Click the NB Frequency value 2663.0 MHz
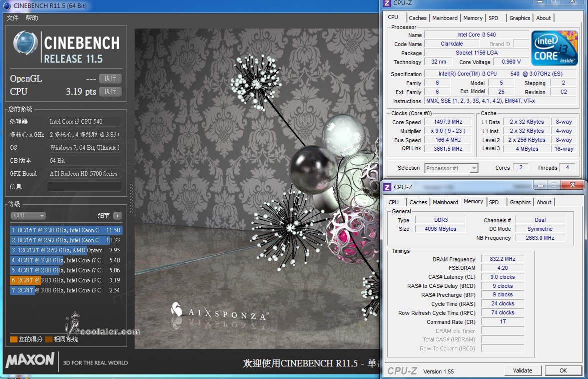Image resolution: width=588 pixels, height=379 pixels. coord(540,238)
